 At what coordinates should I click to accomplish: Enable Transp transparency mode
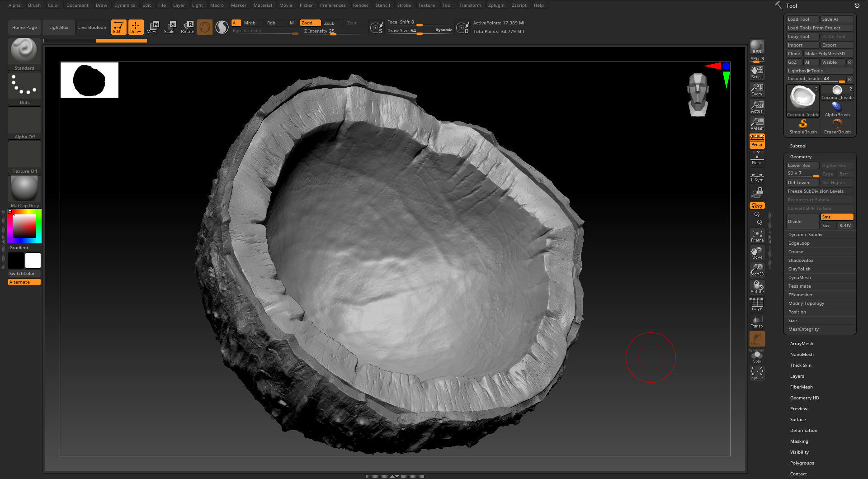[x=757, y=322]
